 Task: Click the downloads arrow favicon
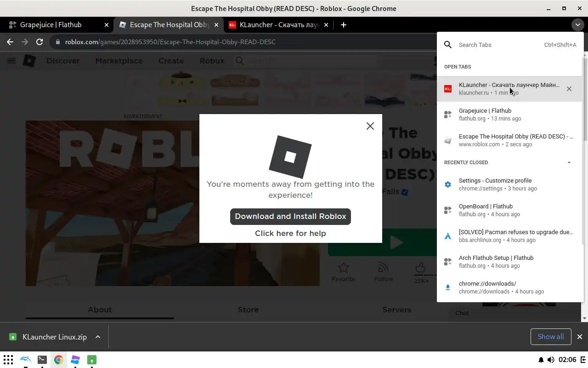448,287
